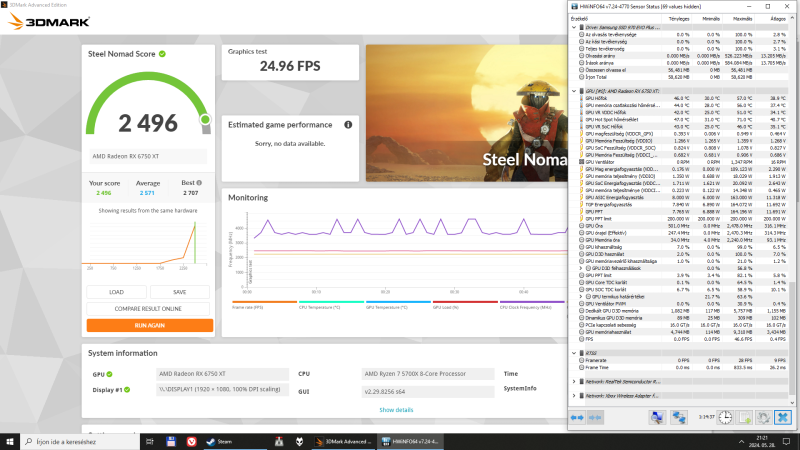Click the Maximális column header in HWiNFO
The height and width of the screenshot is (450, 800).
[x=739, y=18]
